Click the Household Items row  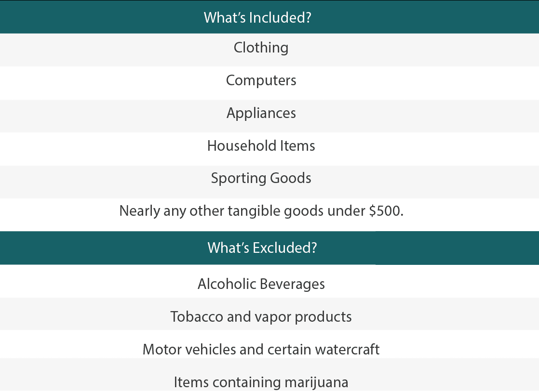(x=261, y=145)
